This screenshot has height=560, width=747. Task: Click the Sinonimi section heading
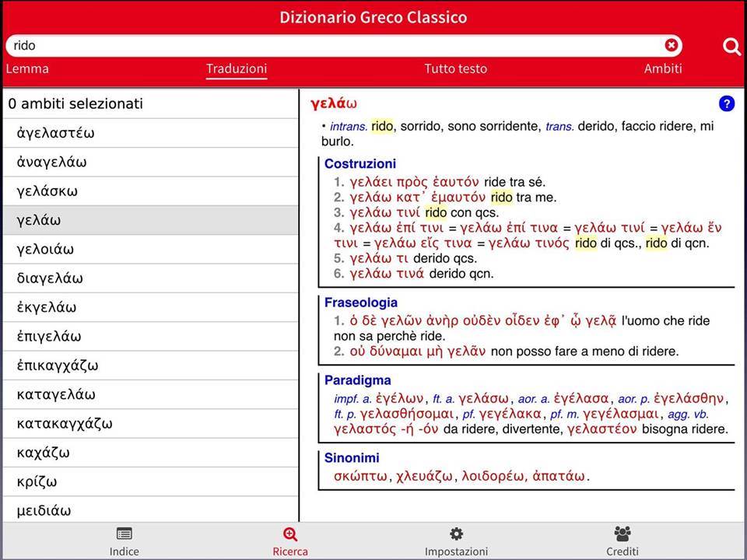click(352, 457)
